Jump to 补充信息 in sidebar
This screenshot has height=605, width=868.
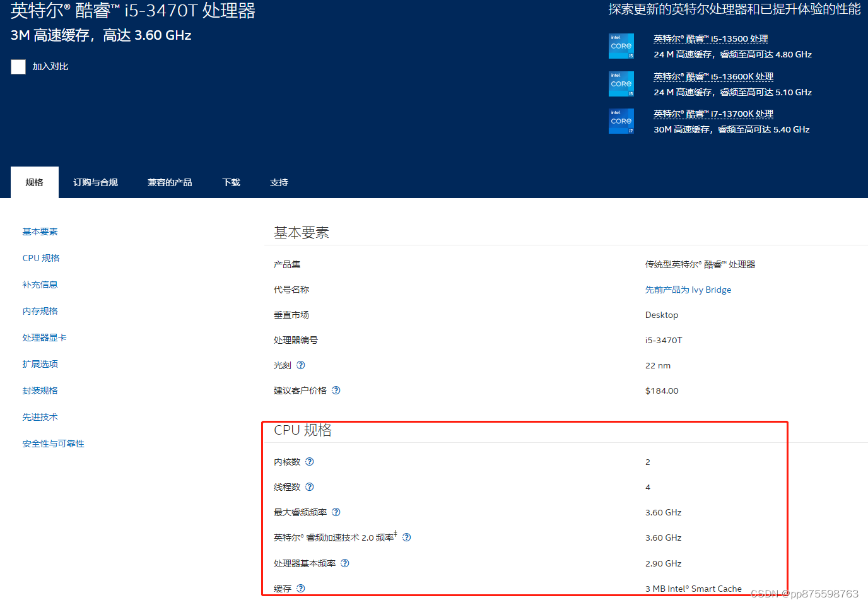40,285
